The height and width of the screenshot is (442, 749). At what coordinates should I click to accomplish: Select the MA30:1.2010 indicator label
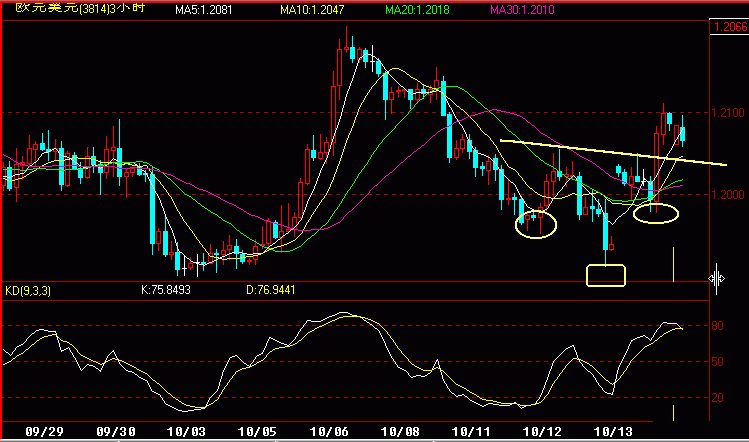(522, 10)
